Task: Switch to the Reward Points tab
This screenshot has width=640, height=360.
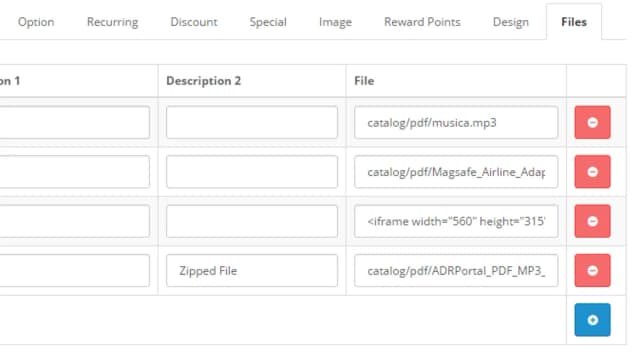Action: [x=422, y=22]
